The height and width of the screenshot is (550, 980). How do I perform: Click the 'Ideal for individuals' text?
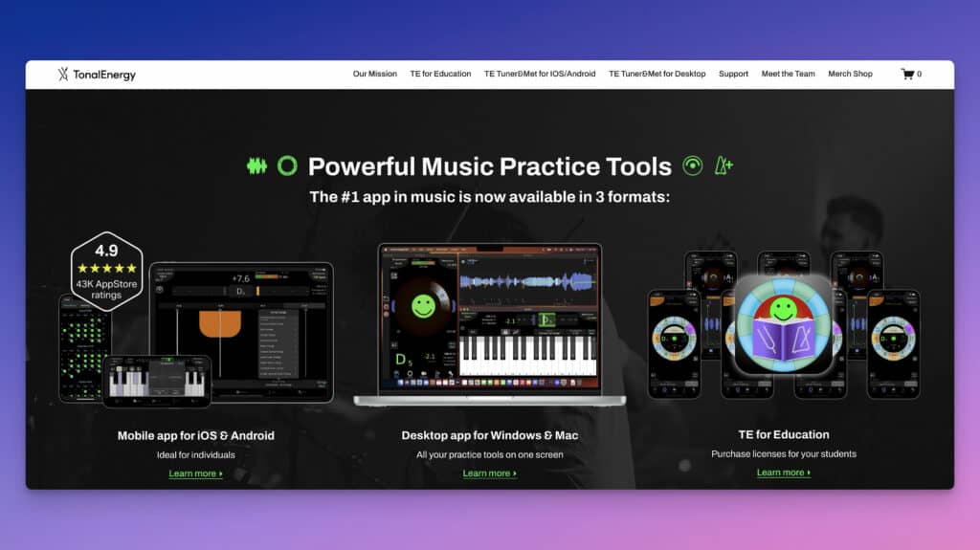point(195,455)
